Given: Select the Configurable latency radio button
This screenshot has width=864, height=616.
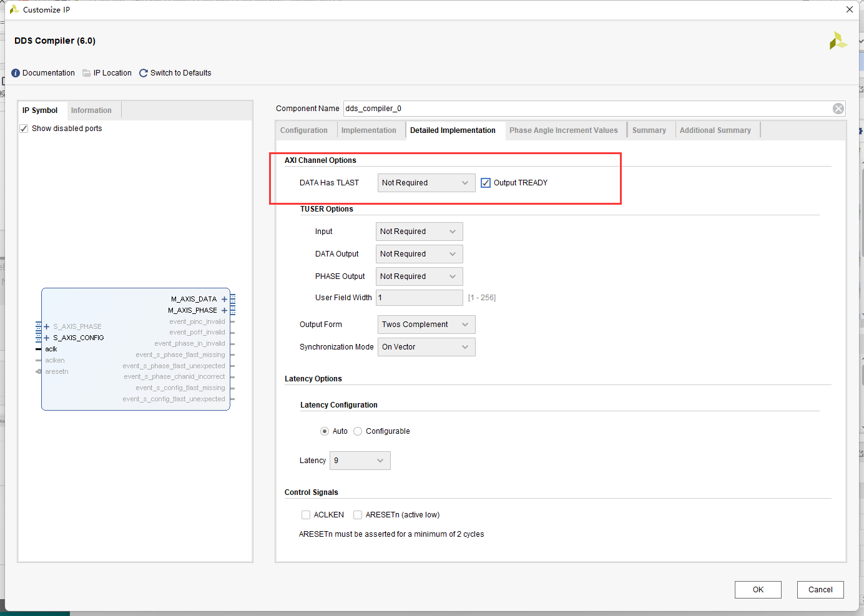Looking at the screenshot, I should pyautogui.click(x=358, y=431).
